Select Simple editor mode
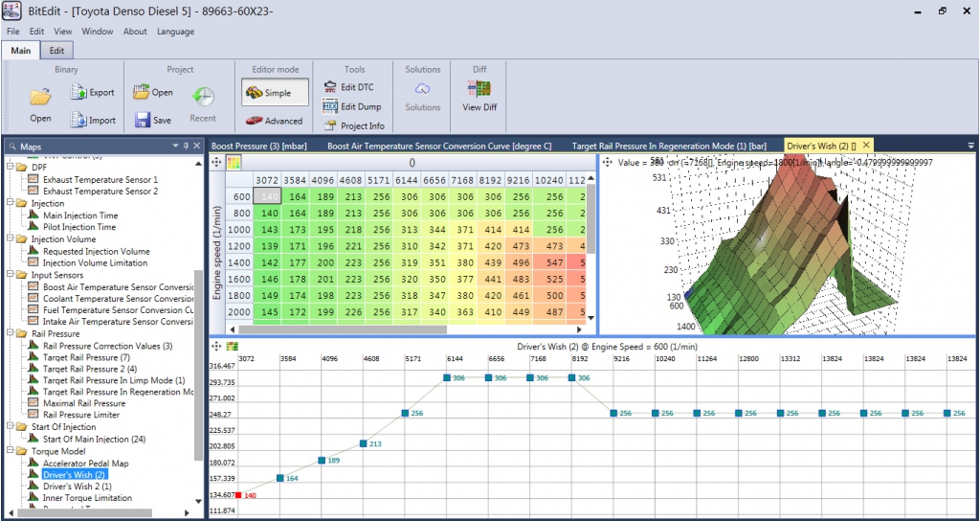 tap(275, 93)
